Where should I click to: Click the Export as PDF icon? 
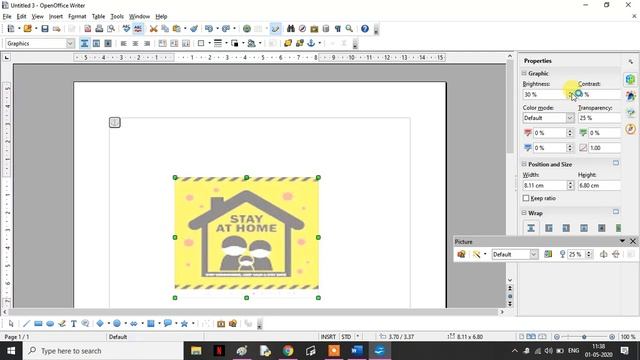87,29
